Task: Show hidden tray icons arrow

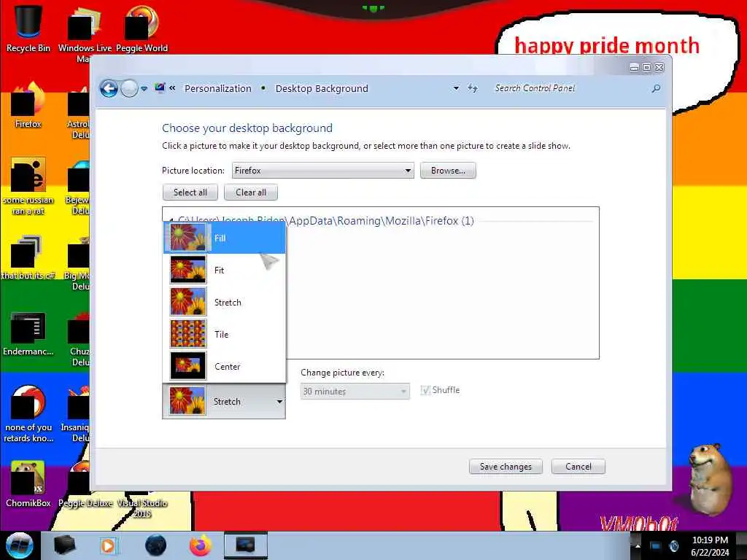Action: [x=638, y=546]
